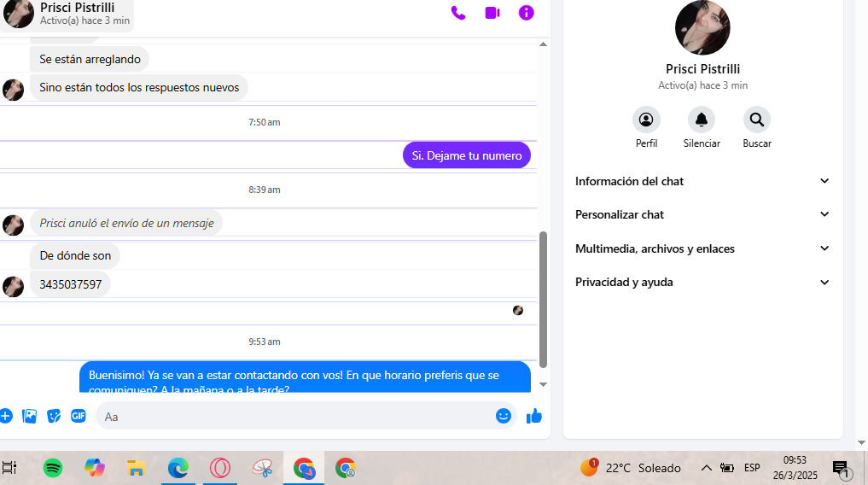Open the GIF picker

click(x=78, y=416)
